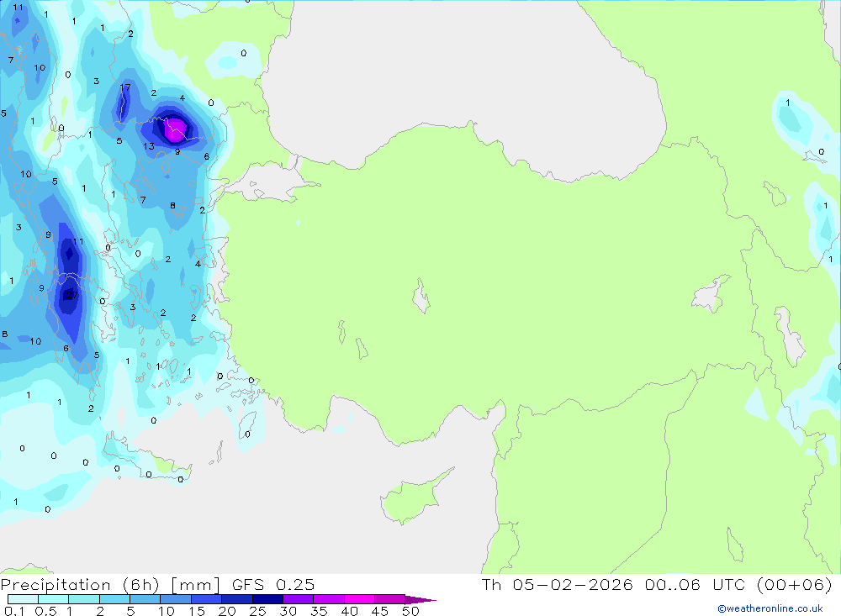Select the 30–35 mm purple legend swatch
841x616 pixels.
tap(299, 599)
